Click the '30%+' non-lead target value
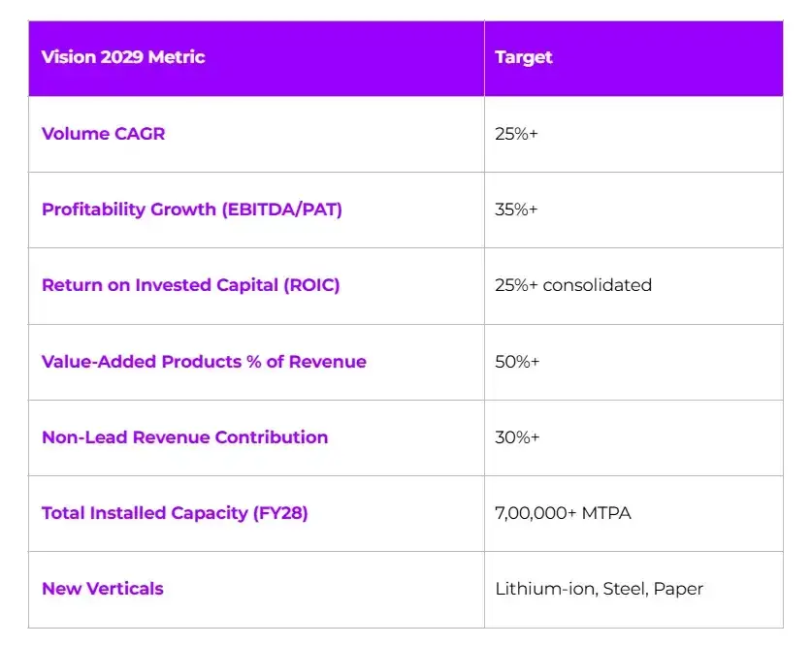812x646 pixels. [517, 436]
